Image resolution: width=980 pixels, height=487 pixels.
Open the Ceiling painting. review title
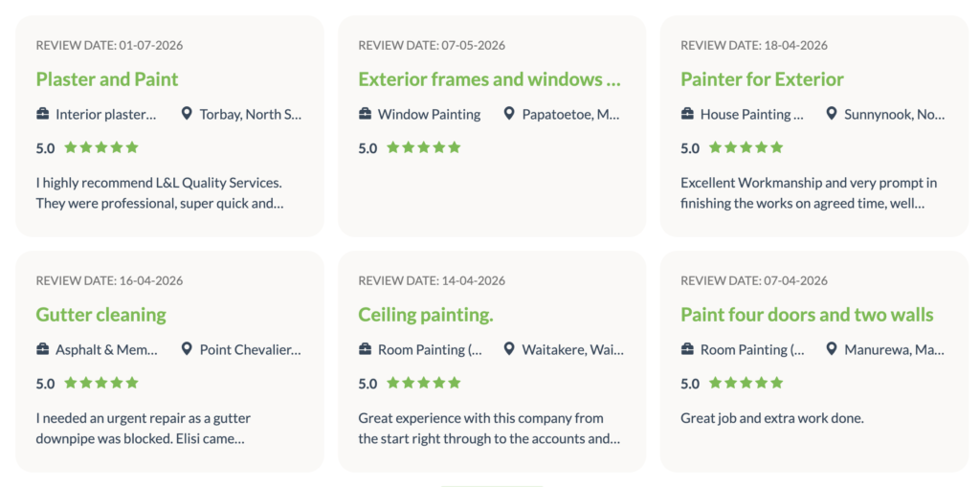(426, 315)
